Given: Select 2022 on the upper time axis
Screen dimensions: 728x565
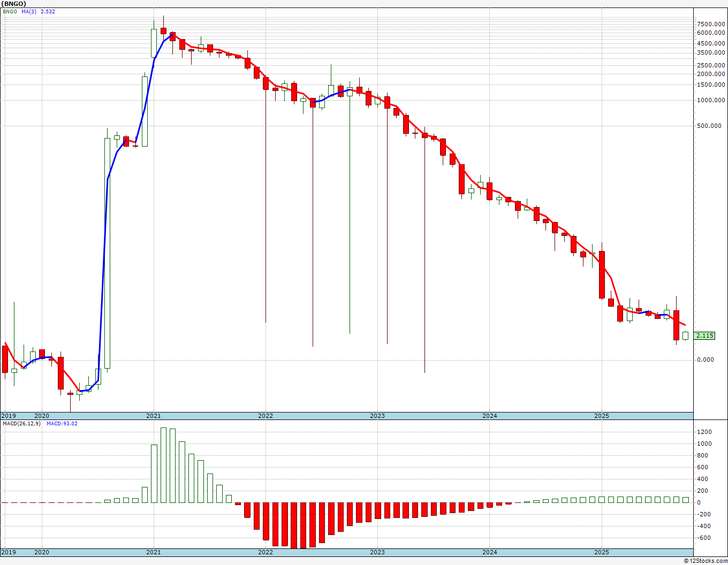Looking at the screenshot, I should (266, 416).
